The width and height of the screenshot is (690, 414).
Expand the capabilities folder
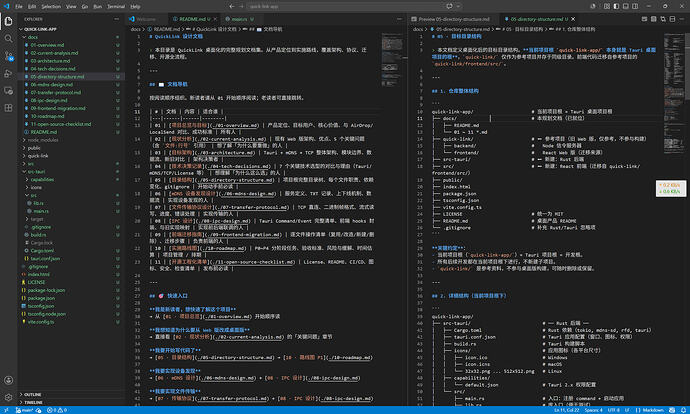coord(70,180)
